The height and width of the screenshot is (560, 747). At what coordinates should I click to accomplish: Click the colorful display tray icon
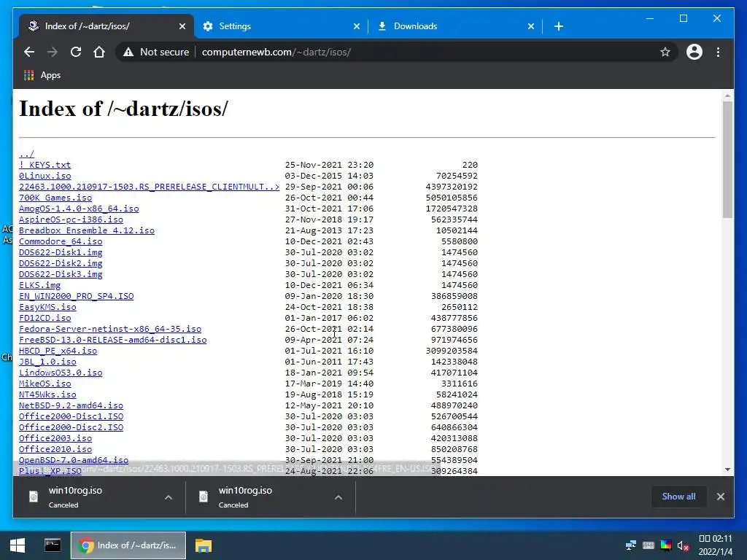666,545
